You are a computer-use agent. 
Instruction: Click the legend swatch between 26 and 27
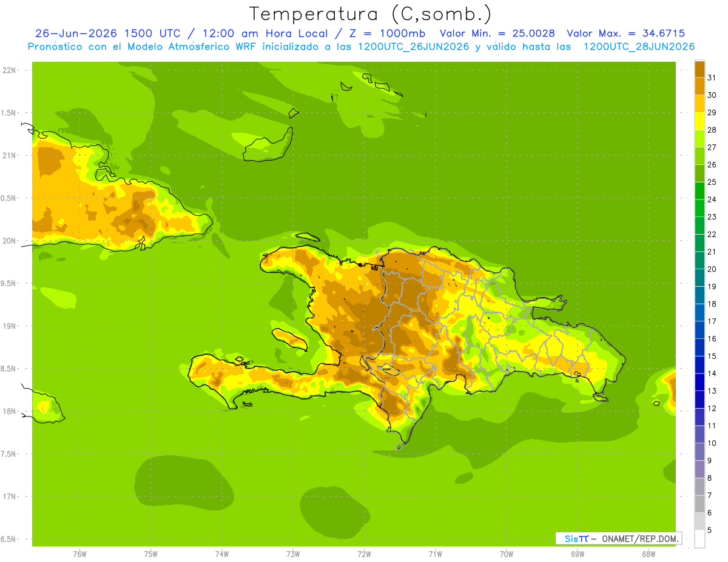tap(699, 156)
